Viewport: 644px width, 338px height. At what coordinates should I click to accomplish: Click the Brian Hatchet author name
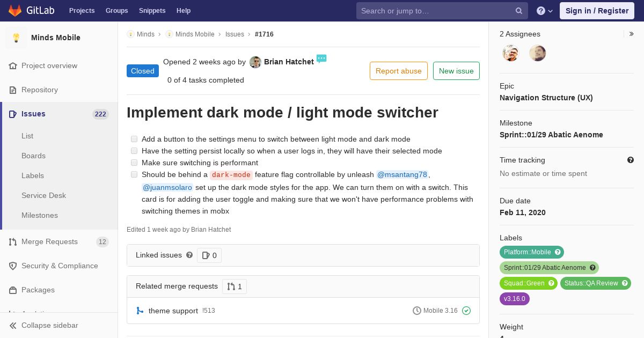coord(289,62)
